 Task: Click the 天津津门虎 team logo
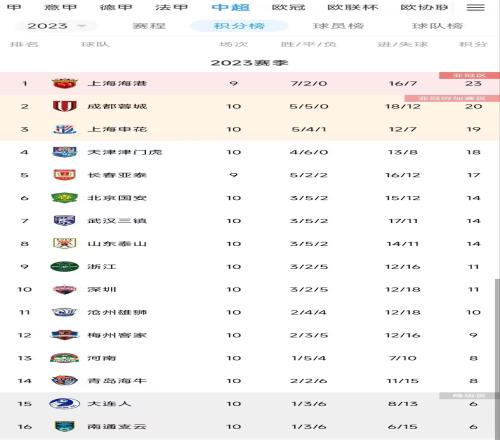(65, 152)
